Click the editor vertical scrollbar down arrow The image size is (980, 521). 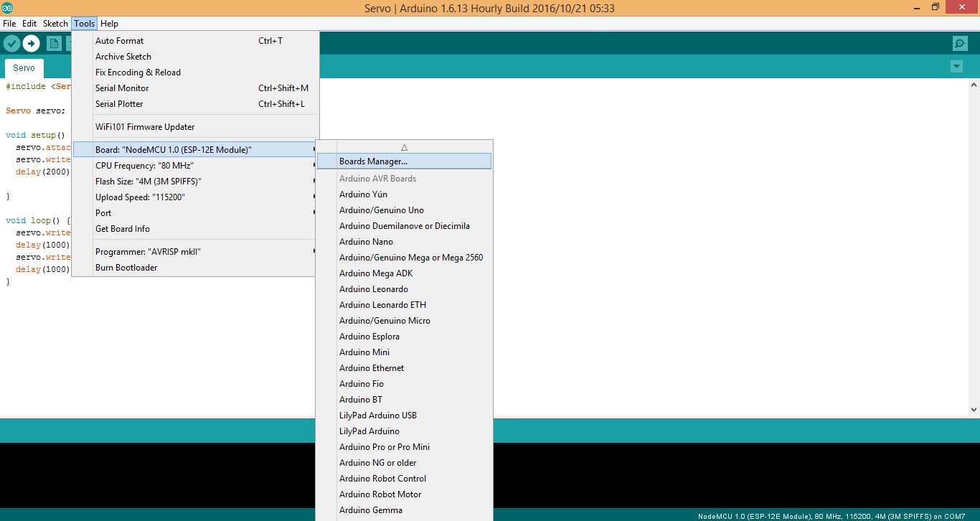click(974, 410)
